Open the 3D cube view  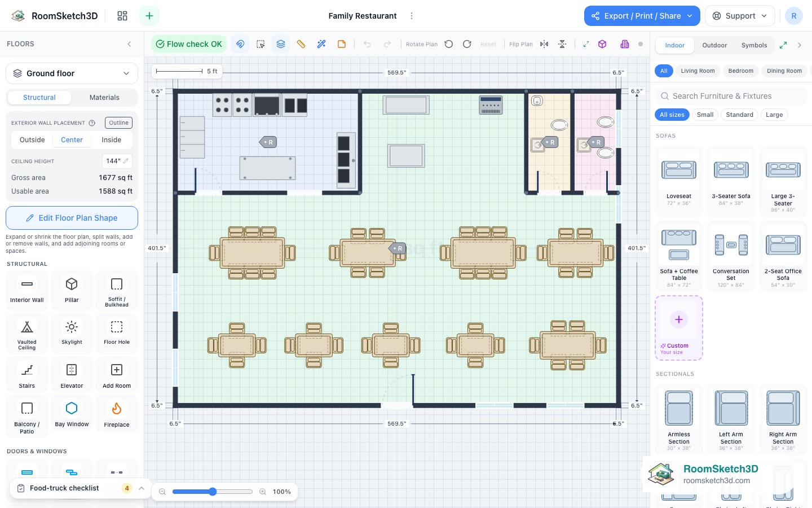(602, 44)
